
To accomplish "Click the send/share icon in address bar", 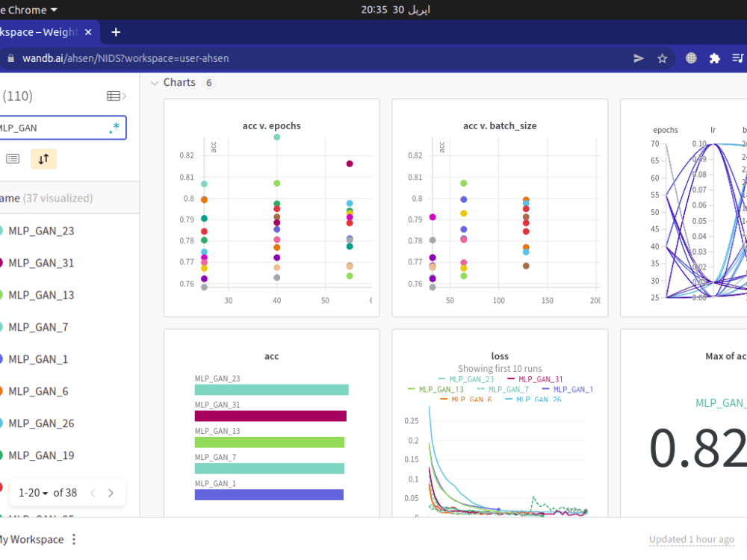I will point(636,57).
